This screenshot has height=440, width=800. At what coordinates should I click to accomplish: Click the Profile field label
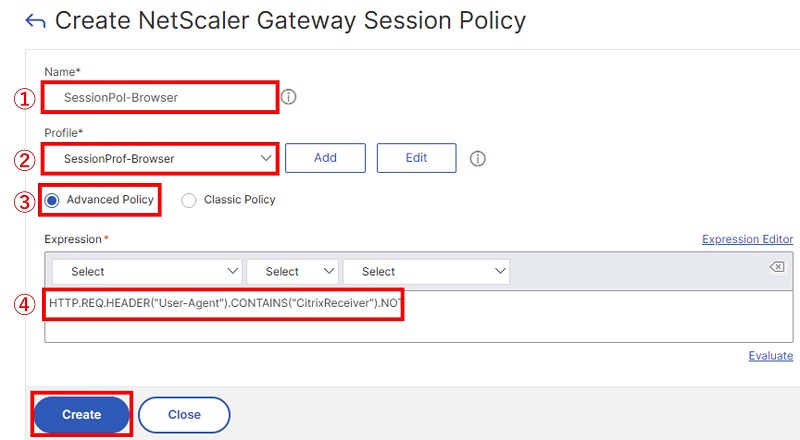(63, 133)
